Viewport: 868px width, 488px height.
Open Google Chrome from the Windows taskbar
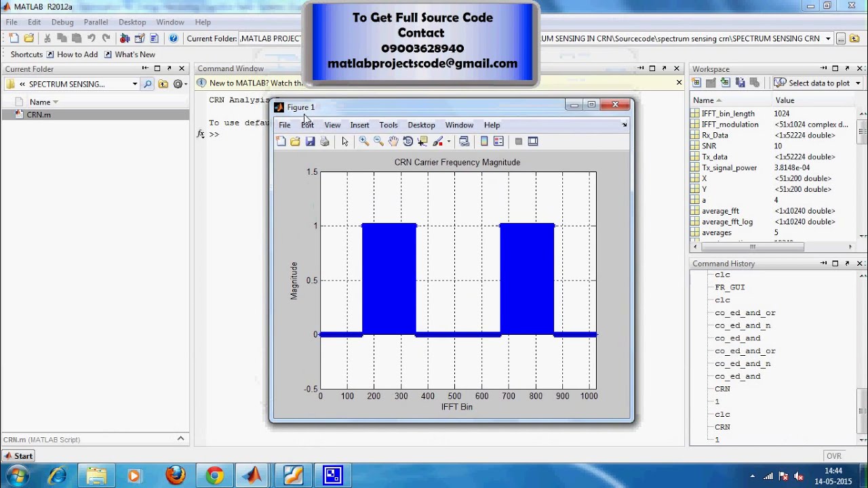[214, 475]
